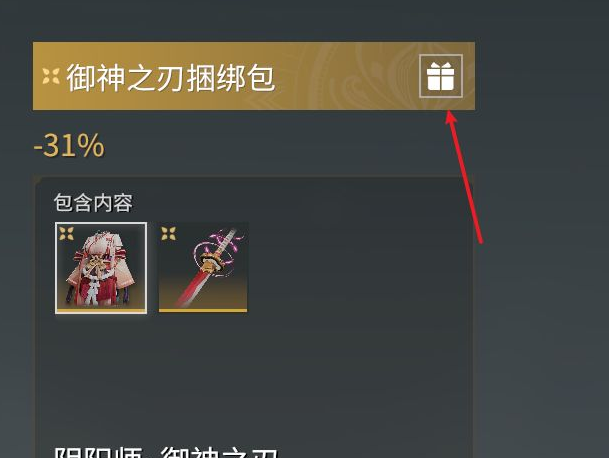Click the -31% discount label

(69, 146)
